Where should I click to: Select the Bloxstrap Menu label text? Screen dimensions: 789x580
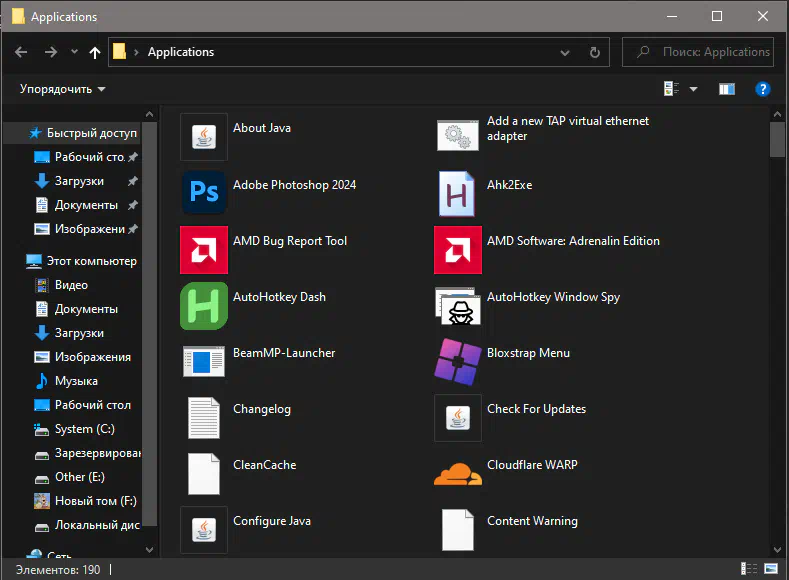[x=528, y=353]
